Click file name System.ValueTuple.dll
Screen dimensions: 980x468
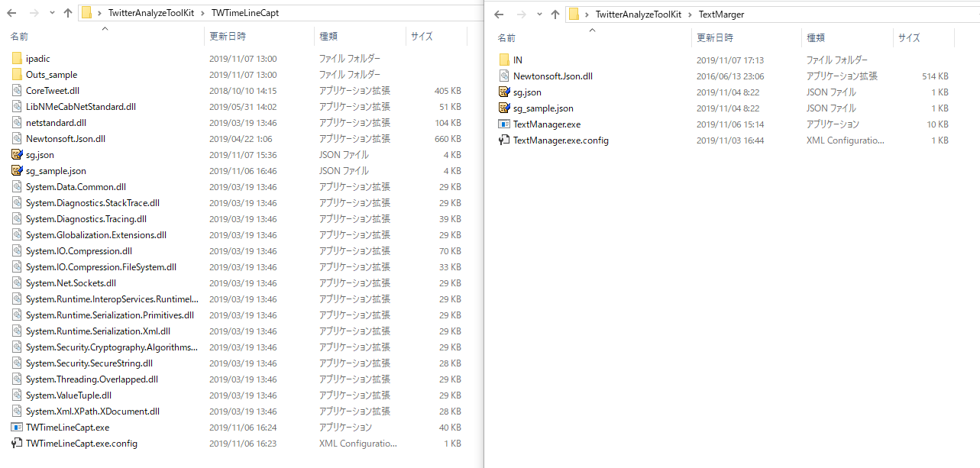pos(69,395)
